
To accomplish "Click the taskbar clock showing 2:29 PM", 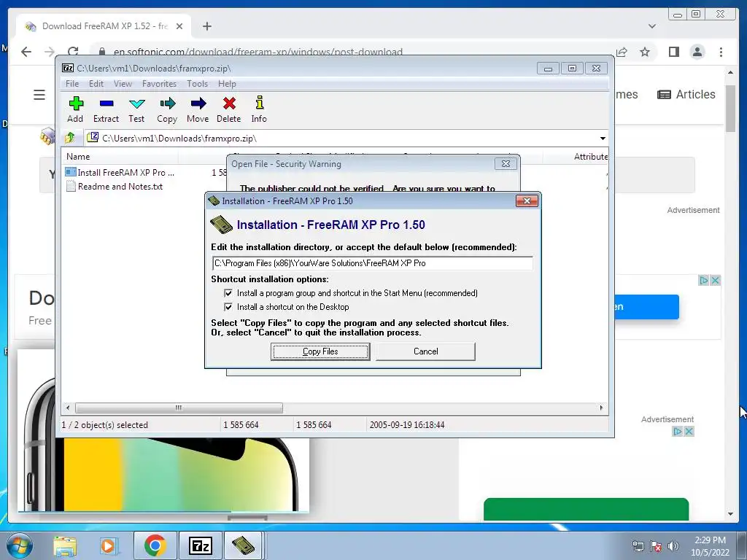I will pos(710,545).
